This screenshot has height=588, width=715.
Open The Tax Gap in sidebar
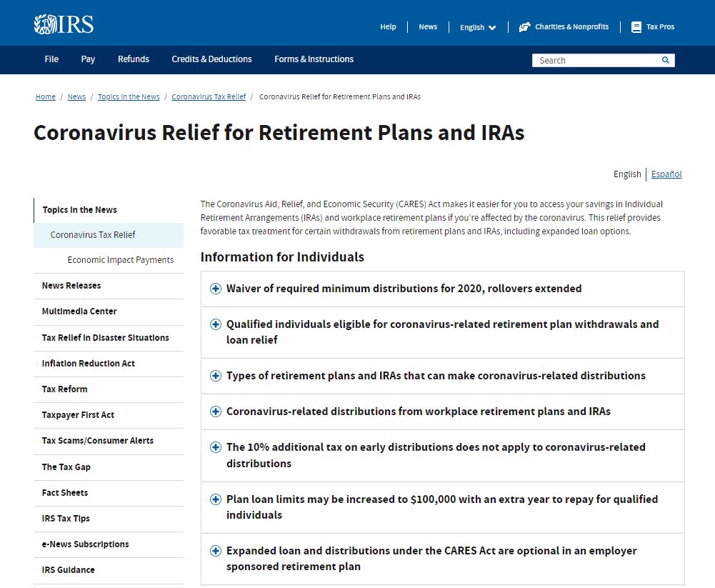click(66, 467)
